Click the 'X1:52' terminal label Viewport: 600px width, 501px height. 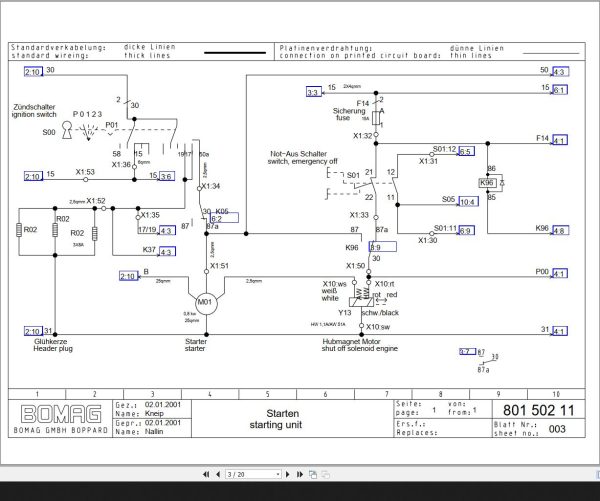[x=96, y=201]
